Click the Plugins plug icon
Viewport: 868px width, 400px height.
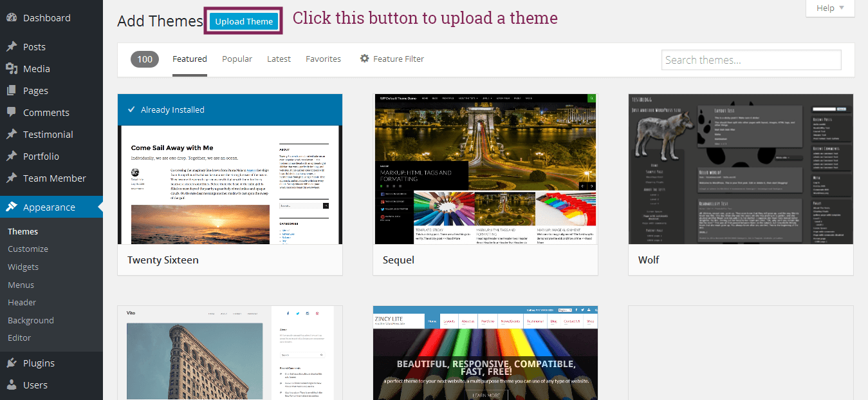coord(12,363)
